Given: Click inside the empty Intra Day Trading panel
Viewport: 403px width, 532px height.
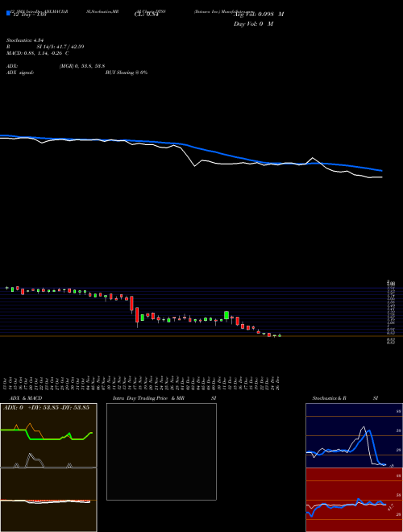Looking at the screenshot, I should click(x=161, y=451).
